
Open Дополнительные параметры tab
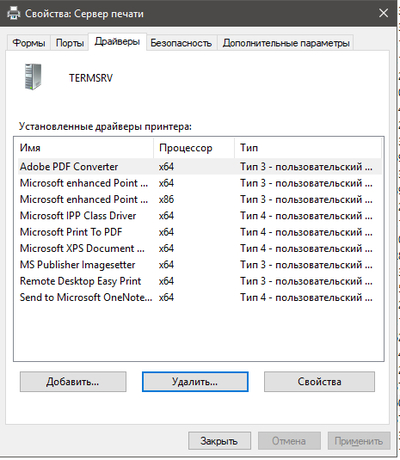click(x=286, y=43)
